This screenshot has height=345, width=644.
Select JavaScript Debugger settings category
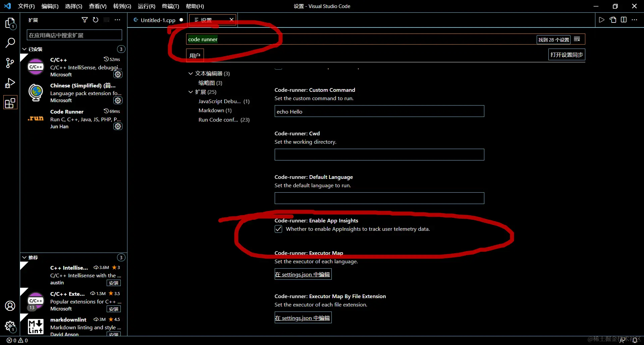coord(224,101)
